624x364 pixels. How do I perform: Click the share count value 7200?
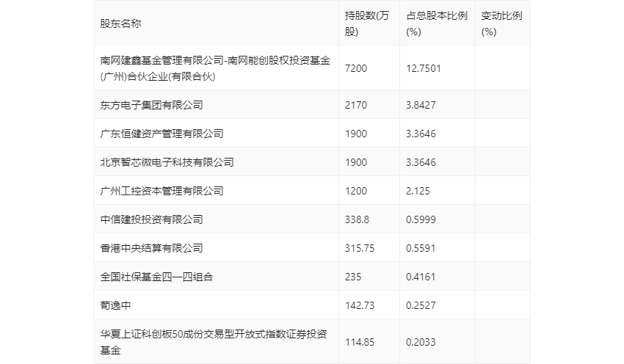click(356, 68)
